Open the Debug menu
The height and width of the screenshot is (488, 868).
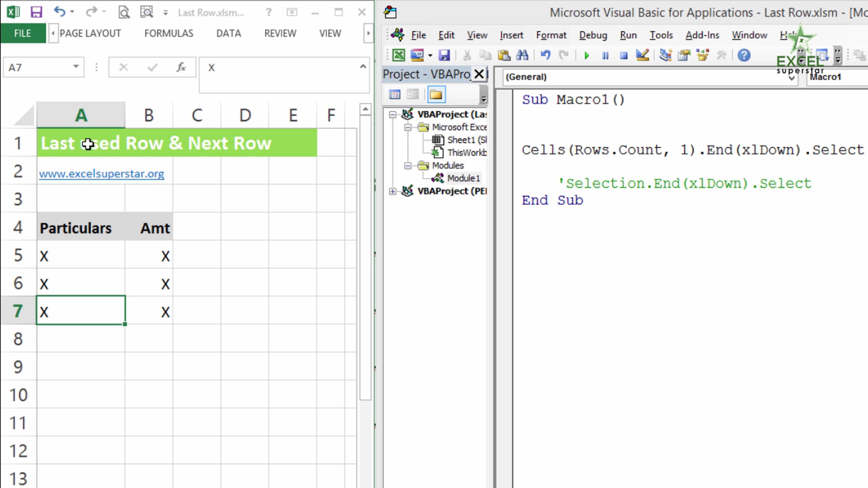pyautogui.click(x=593, y=35)
